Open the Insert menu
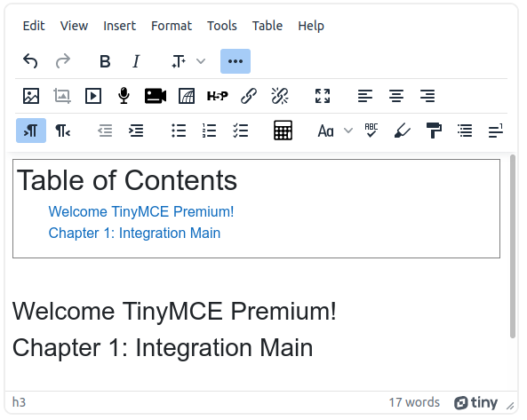This screenshot has height=420, width=527. pos(120,26)
